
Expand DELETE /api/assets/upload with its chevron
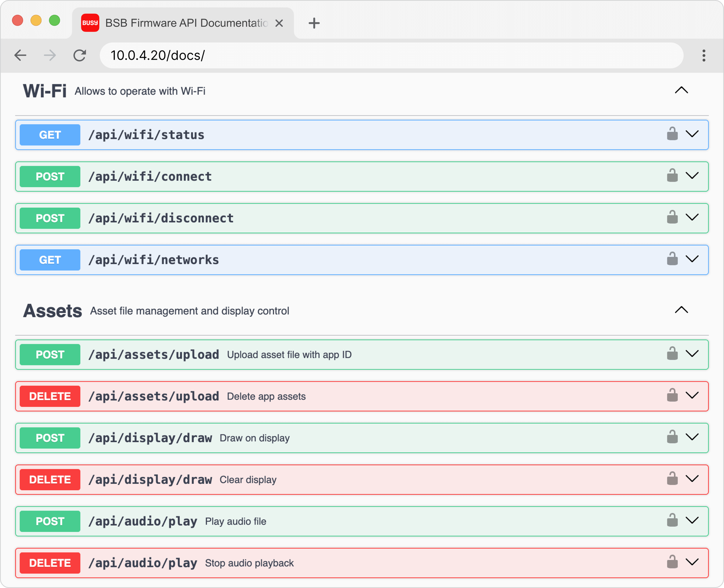click(692, 395)
